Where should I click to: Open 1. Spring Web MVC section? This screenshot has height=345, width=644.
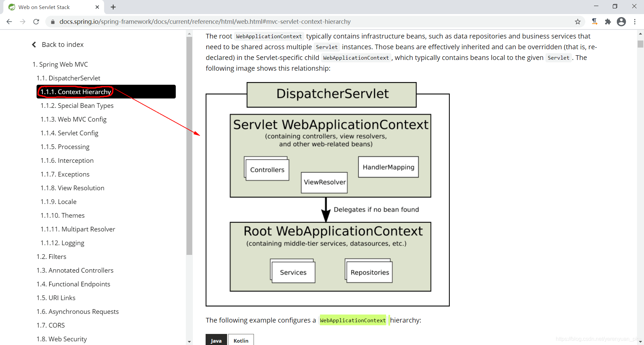click(x=60, y=64)
